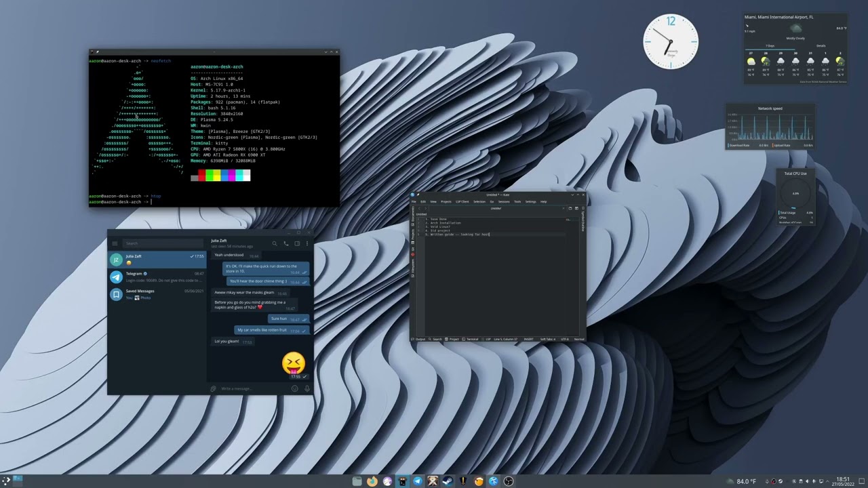
Task: Click the Details link in weather widget
Action: point(821,45)
